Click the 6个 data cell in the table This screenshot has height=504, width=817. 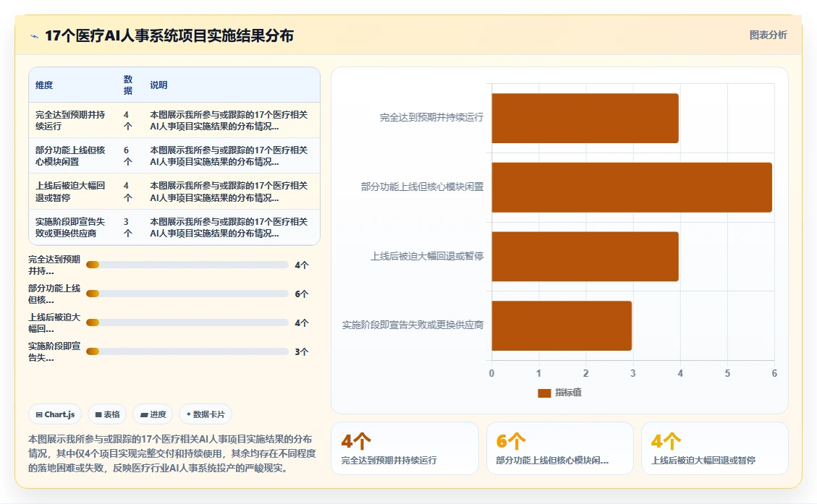(130, 155)
